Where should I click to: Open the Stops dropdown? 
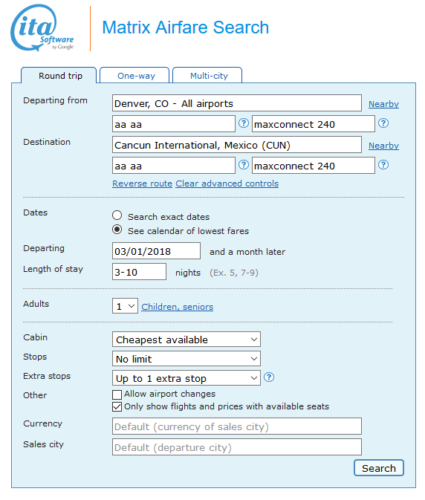(x=186, y=359)
